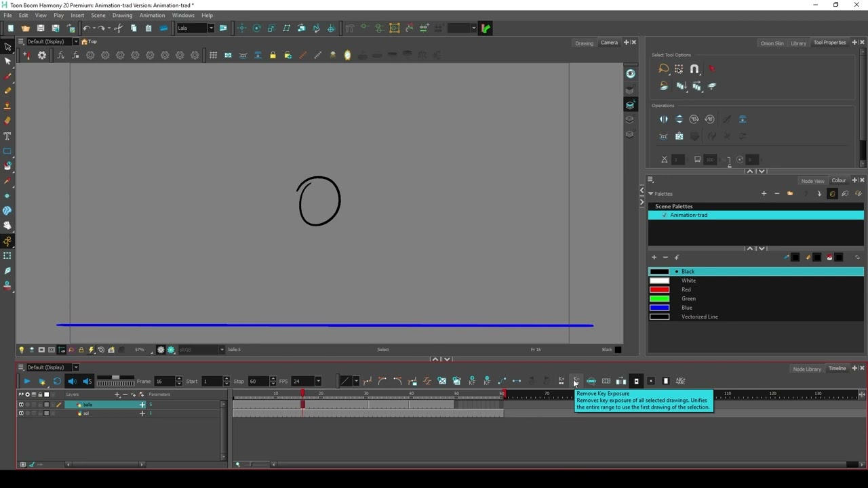Click Remove Key Exposure timeline icon

(576, 381)
